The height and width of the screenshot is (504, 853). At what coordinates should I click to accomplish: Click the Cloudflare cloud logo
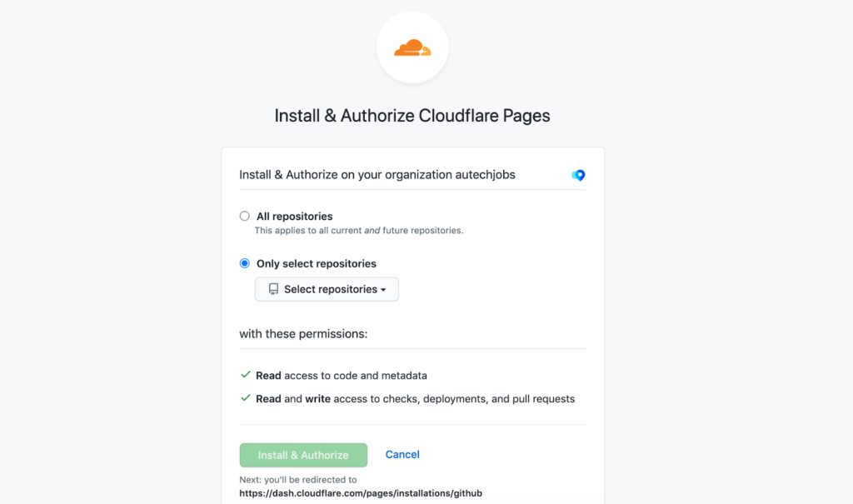tap(412, 47)
